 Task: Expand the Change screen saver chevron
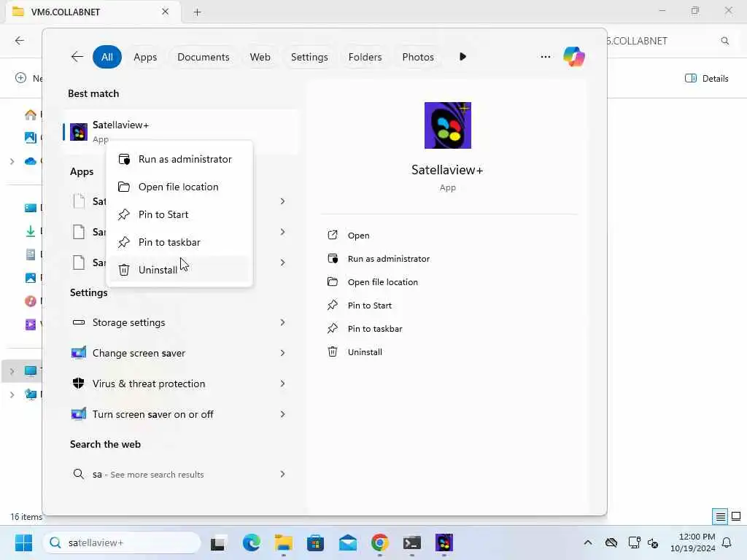(x=282, y=353)
